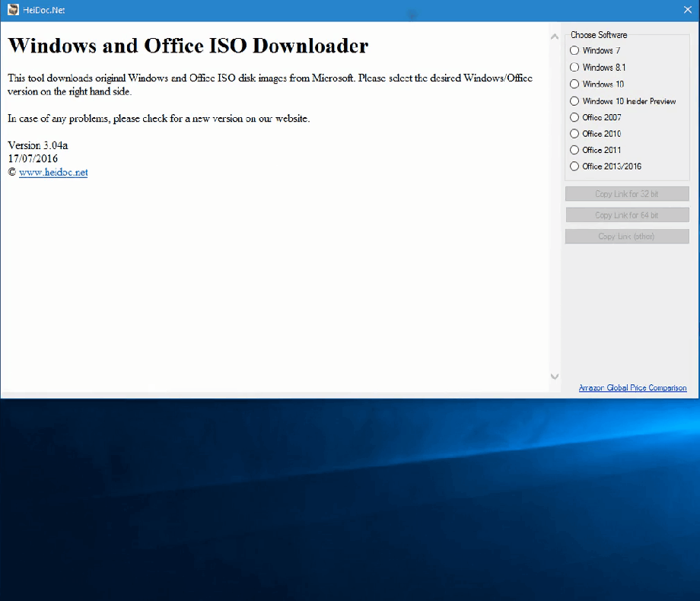
Task: Click the scrollbar down arrow
Action: point(555,377)
